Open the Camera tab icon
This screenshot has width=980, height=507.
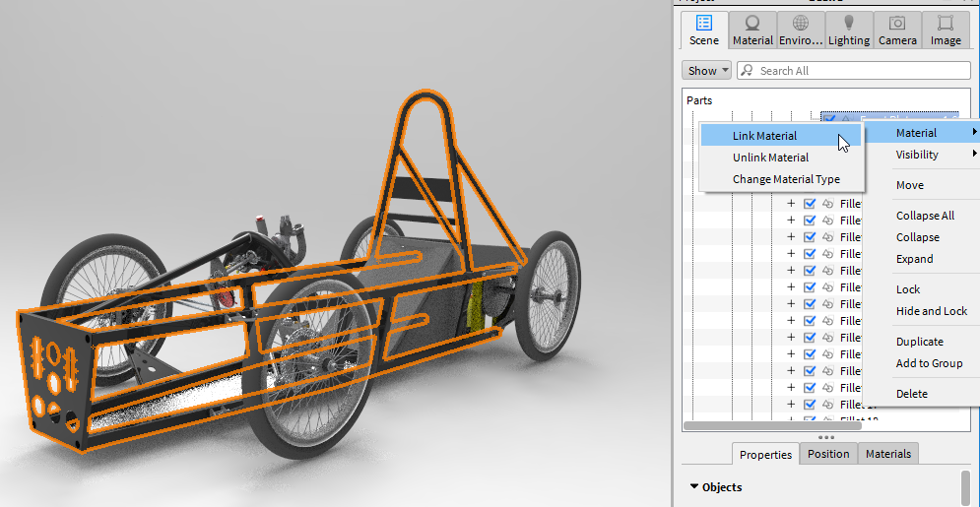pos(897,23)
